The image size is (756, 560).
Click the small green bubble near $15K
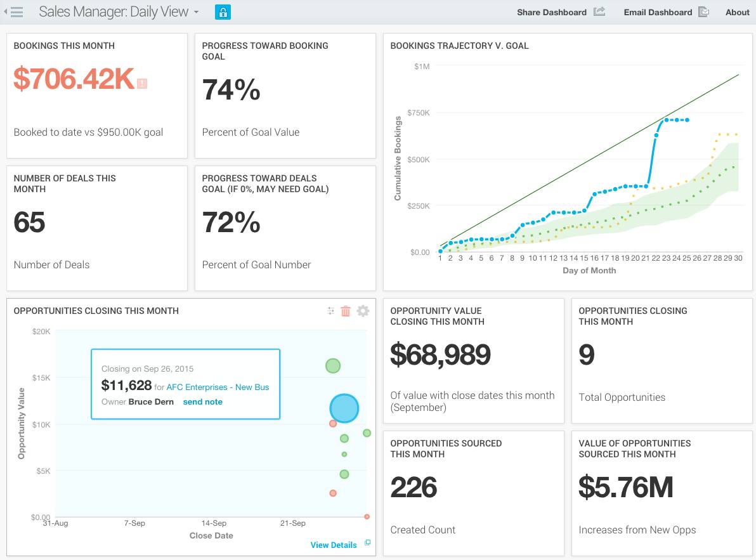(333, 365)
